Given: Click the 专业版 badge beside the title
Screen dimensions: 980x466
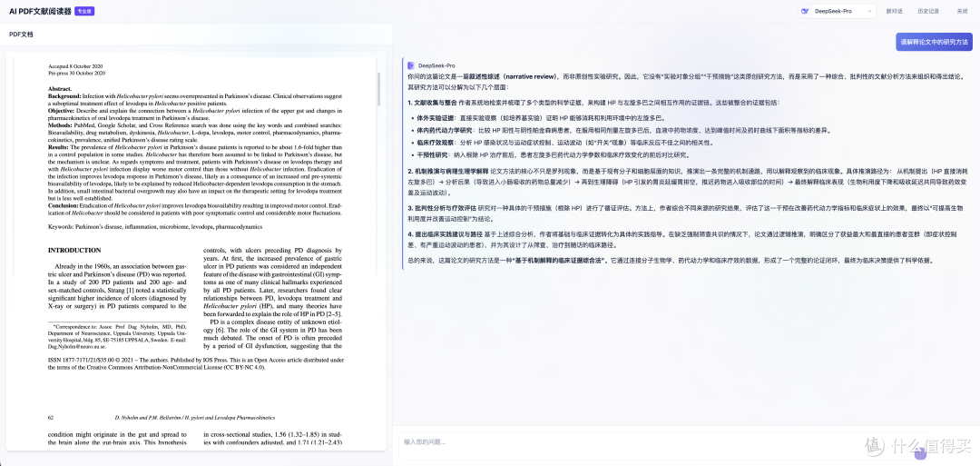Looking at the screenshot, I should click(x=84, y=11).
